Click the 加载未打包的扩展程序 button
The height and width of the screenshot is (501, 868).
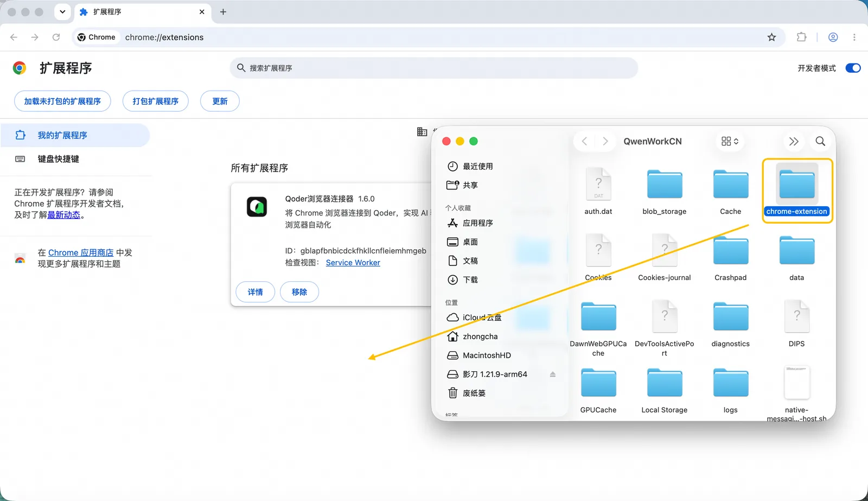pyautogui.click(x=62, y=101)
